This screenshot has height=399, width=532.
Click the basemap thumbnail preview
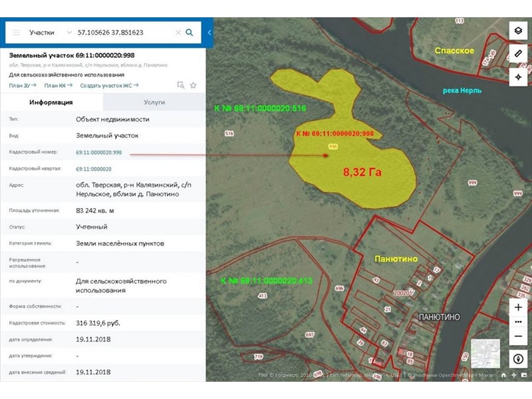485,354
